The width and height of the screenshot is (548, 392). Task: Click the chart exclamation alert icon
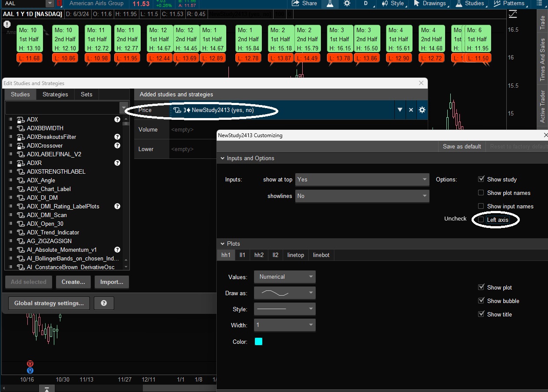coord(7,24)
